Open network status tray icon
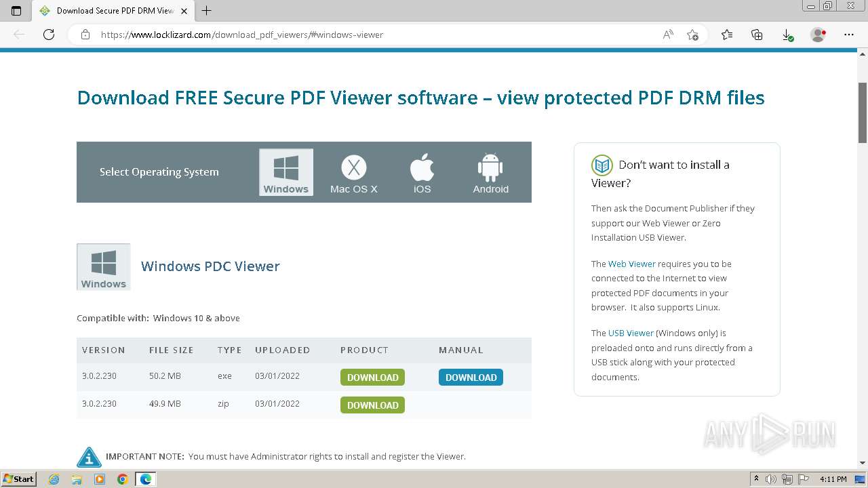 (787, 479)
